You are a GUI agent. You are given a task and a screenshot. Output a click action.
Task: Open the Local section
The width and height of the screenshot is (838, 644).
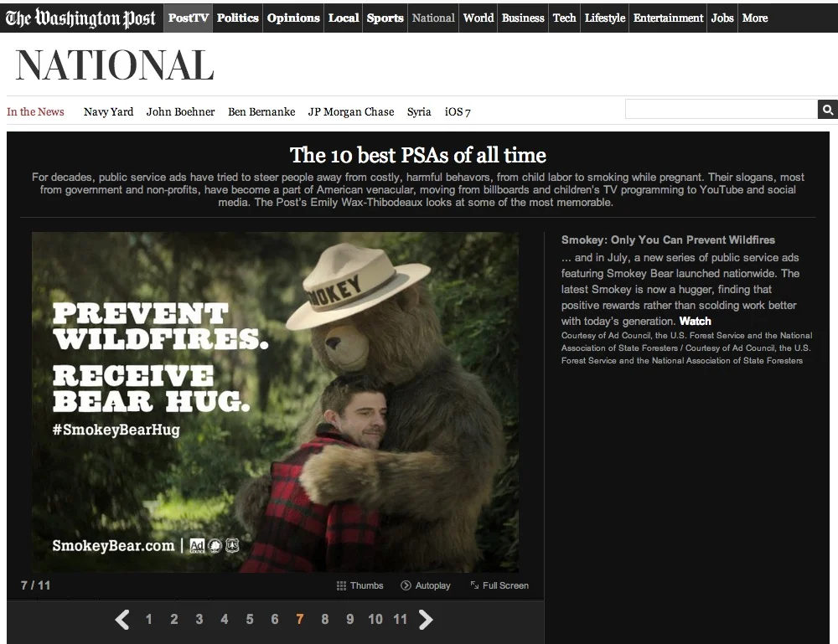[x=343, y=18]
